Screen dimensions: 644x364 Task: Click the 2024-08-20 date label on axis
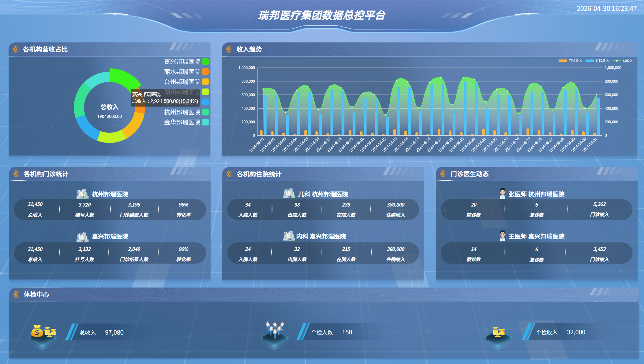coord(468,145)
